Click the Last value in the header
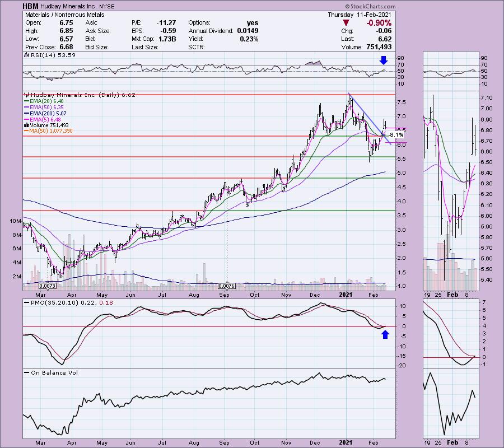Screen dimensions: 504x448 tap(385, 39)
